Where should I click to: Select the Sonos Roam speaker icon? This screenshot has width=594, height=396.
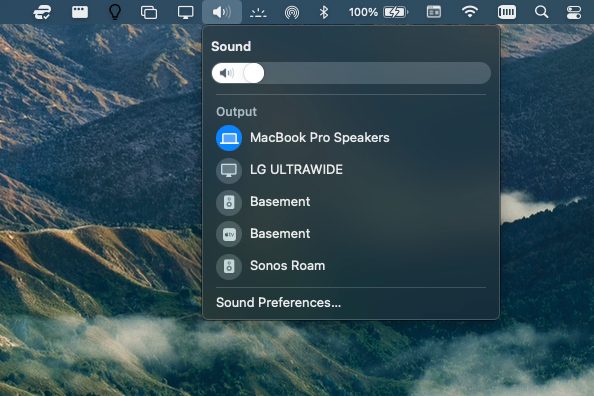[x=229, y=266]
